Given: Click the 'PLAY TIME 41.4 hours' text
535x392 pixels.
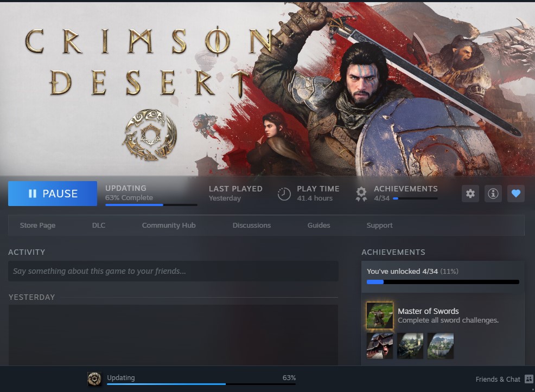Looking at the screenshot, I should (318, 193).
